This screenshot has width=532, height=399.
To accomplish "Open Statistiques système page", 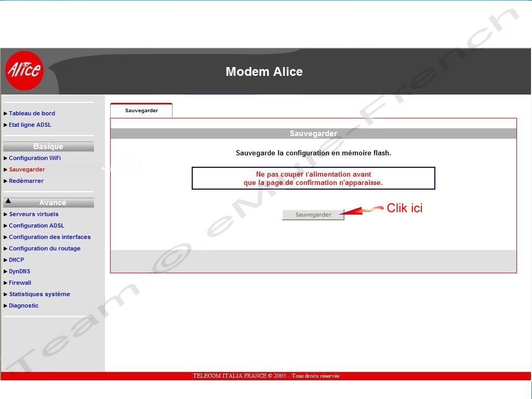I will [39, 295].
